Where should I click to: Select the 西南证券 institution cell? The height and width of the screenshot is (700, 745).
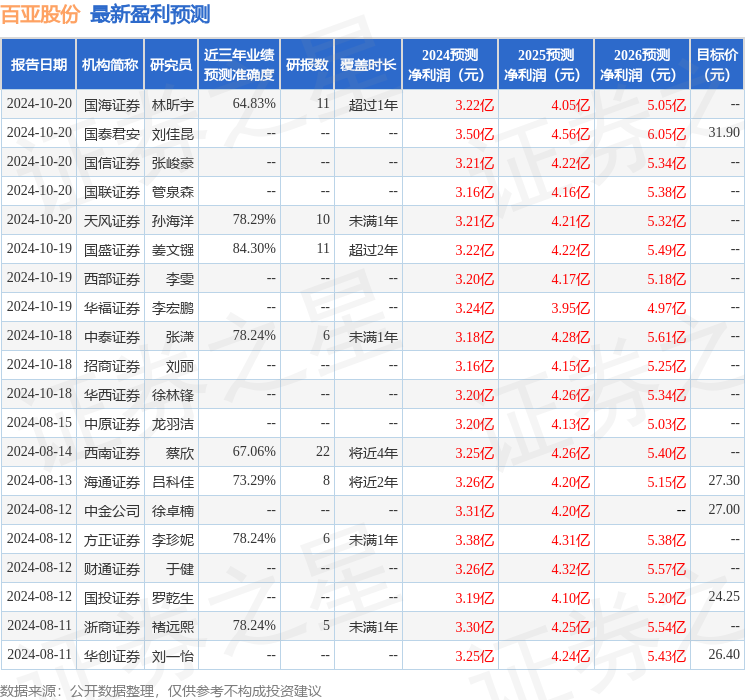click(112, 453)
